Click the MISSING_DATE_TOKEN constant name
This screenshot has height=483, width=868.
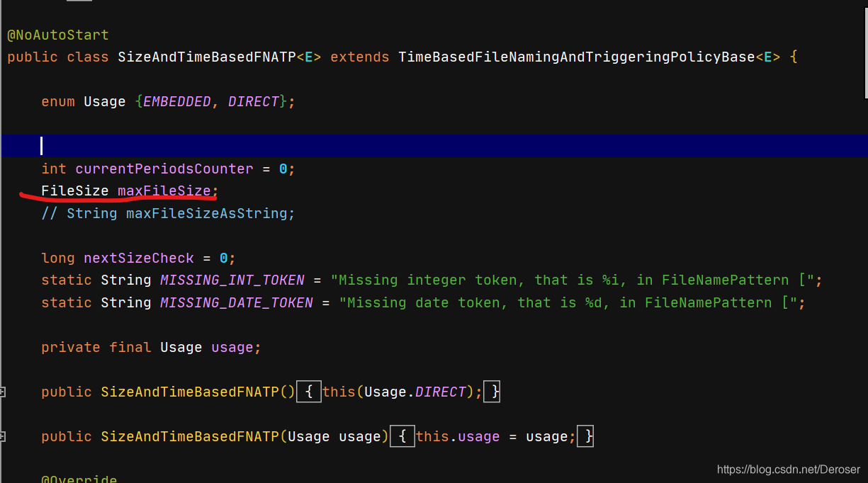[x=237, y=302]
